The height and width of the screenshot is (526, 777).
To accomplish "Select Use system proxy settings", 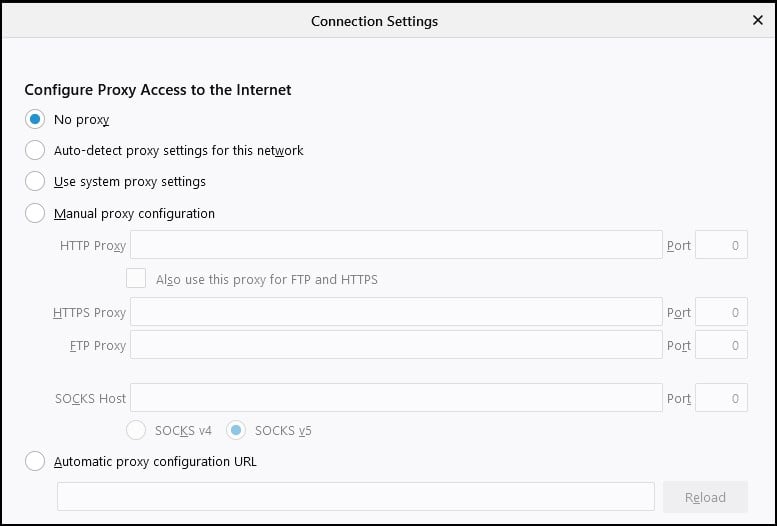I will (x=35, y=182).
